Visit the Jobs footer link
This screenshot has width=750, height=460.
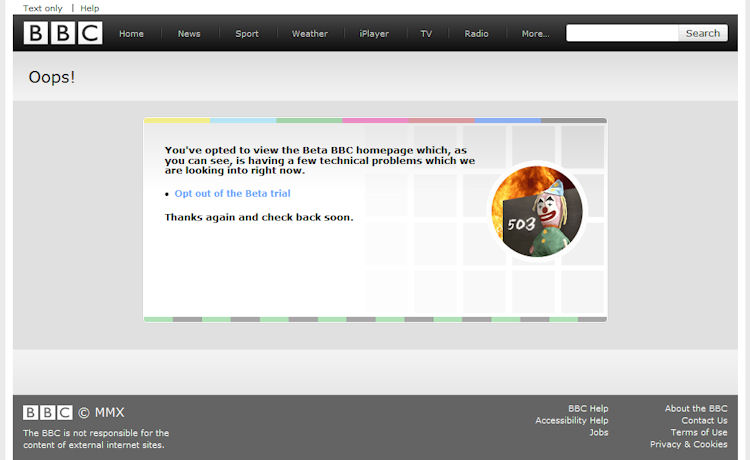(x=598, y=432)
